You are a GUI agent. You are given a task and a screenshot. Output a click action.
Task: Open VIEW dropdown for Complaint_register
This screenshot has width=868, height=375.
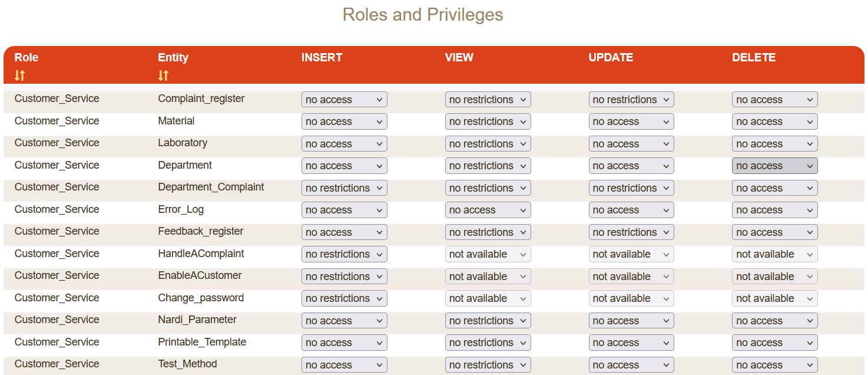[x=488, y=100]
